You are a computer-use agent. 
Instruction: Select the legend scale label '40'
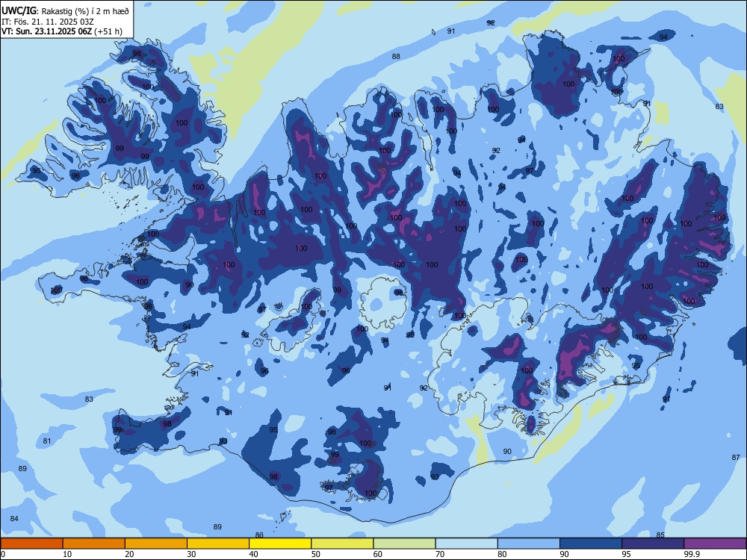[253, 554]
